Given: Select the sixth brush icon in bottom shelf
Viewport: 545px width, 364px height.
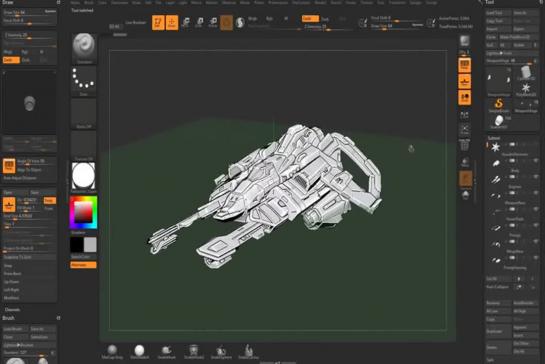Looking at the screenshot, I should (248, 351).
